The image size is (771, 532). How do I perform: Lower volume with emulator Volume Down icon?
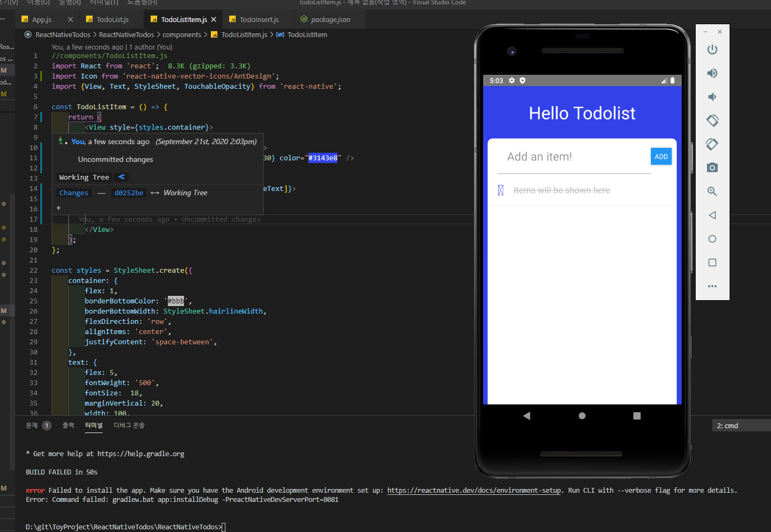pyautogui.click(x=712, y=97)
